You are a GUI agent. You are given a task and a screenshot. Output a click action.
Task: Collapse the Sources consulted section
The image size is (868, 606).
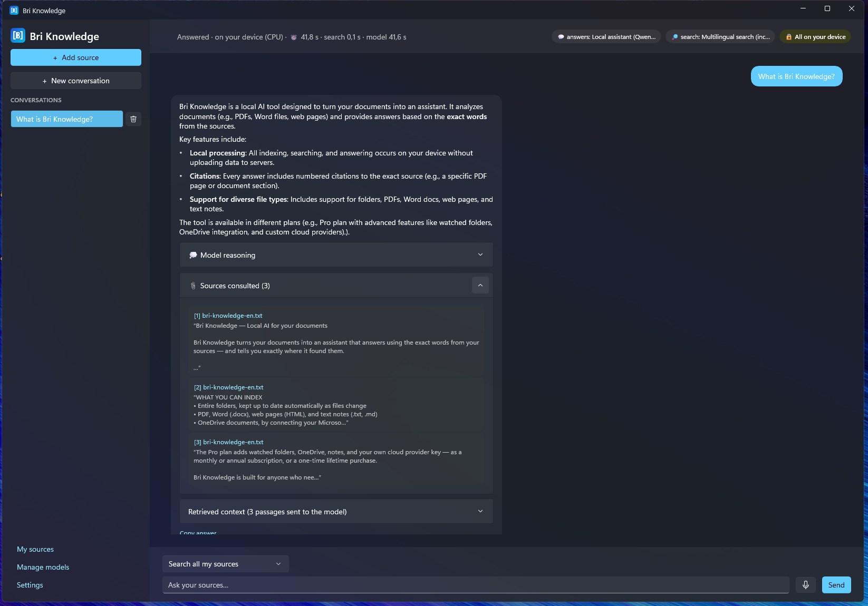click(x=480, y=285)
